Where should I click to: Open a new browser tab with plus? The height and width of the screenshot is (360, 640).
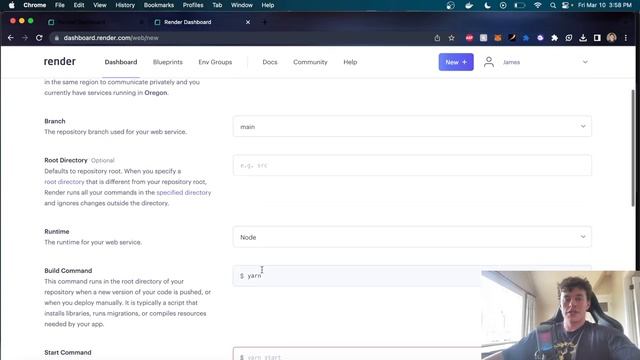click(x=264, y=22)
